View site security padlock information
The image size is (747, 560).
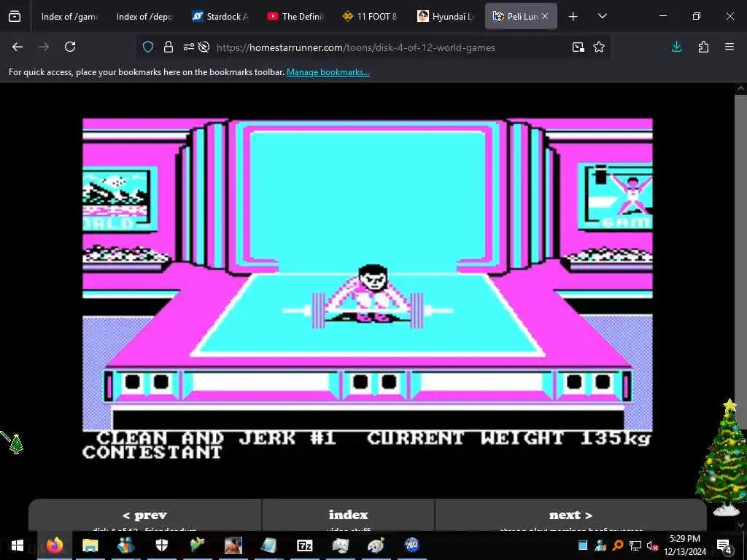(x=169, y=47)
